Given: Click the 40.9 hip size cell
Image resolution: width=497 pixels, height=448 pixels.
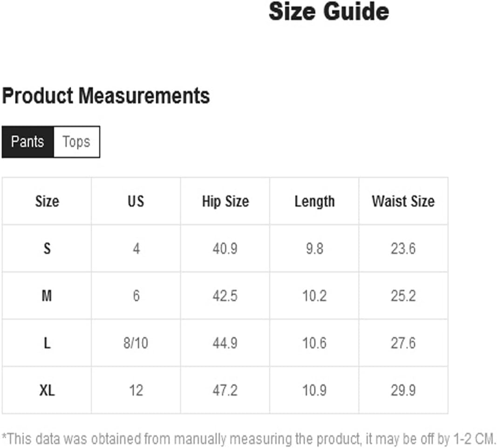Looking at the screenshot, I should tap(225, 248).
